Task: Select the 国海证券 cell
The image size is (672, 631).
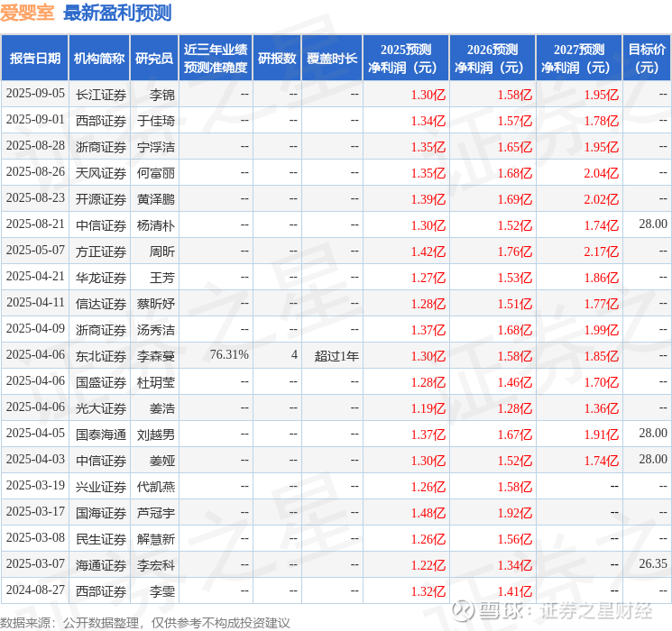Action: click(x=101, y=513)
